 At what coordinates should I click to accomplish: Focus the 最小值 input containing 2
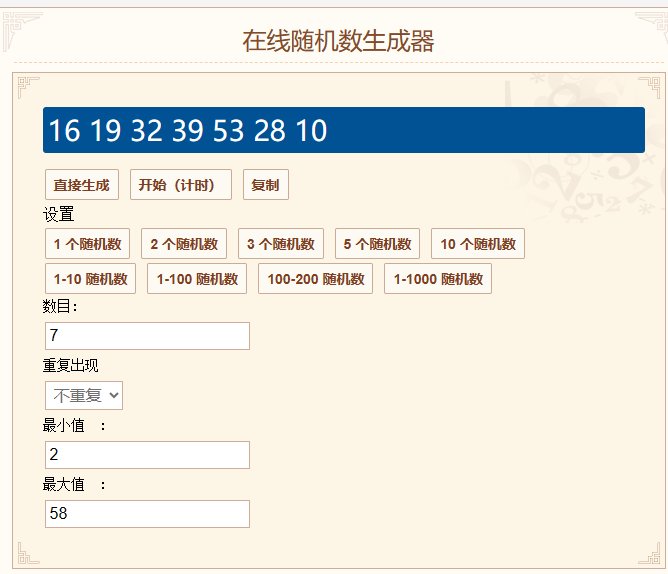coord(147,455)
